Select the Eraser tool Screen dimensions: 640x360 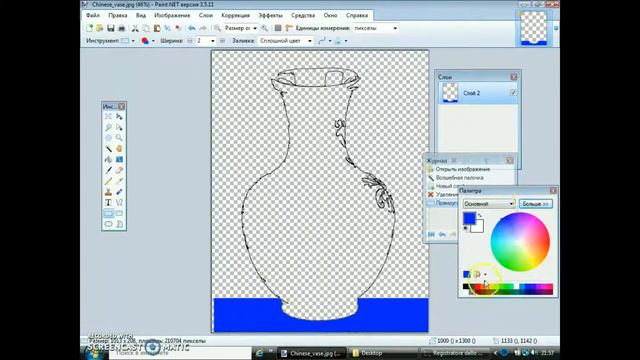coord(119,170)
